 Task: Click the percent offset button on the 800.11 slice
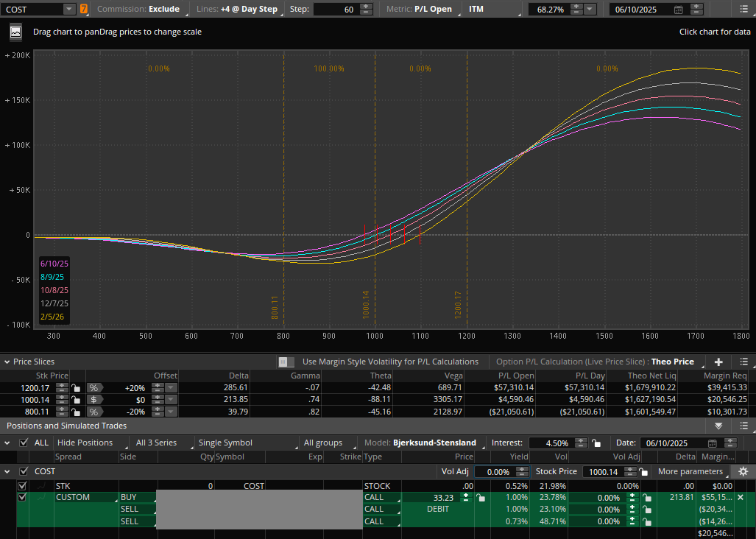coord(93,412)
